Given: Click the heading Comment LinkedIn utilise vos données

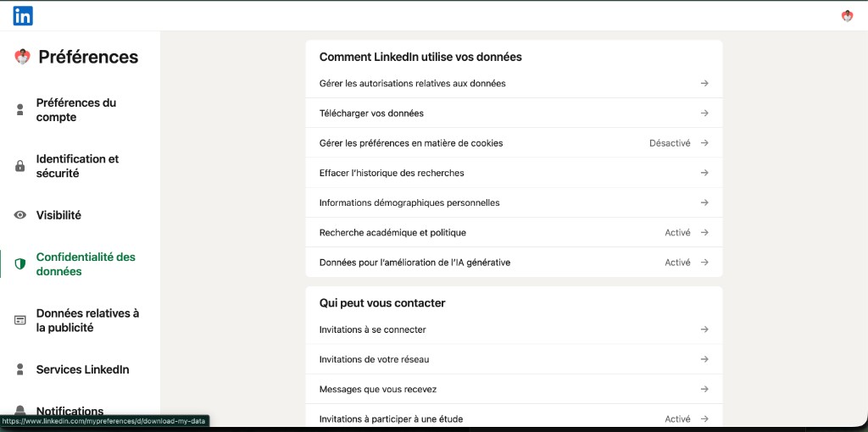Looking at the screenshot, I should click(420, 57).
